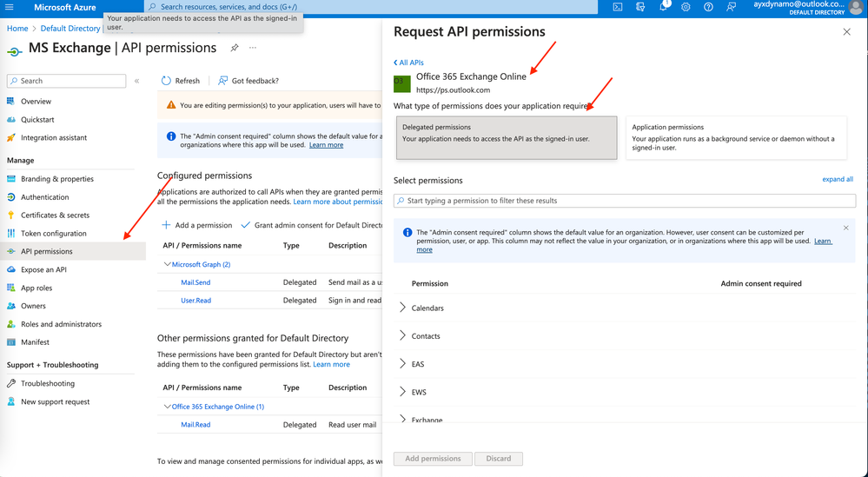The height and width of the screenshot is (477, 868).
Task: Click Learn more under Other permissions granted
Action: [331, 365]
